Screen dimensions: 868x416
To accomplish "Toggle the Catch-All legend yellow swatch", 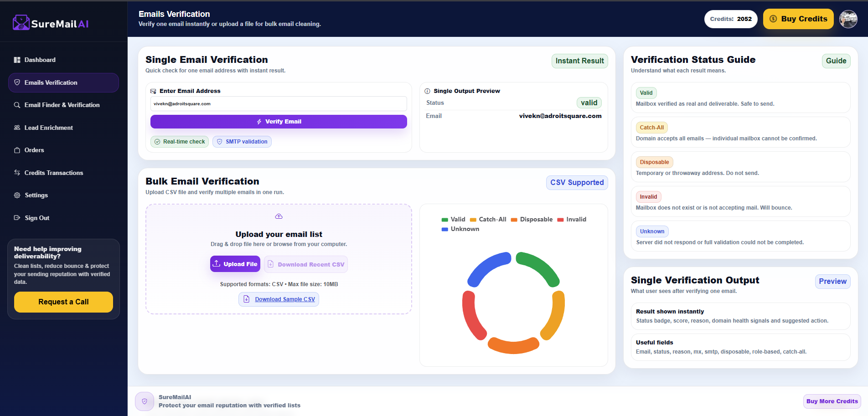I will coord(473,220).
